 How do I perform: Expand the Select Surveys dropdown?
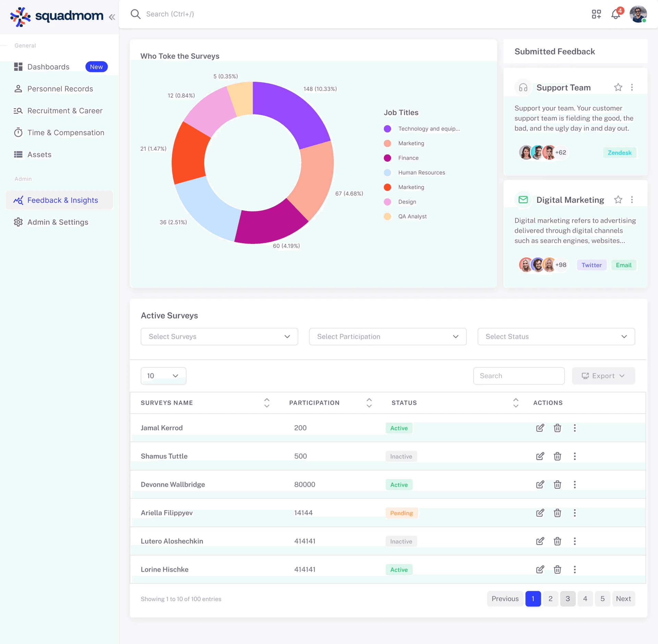tap(219, 336)
